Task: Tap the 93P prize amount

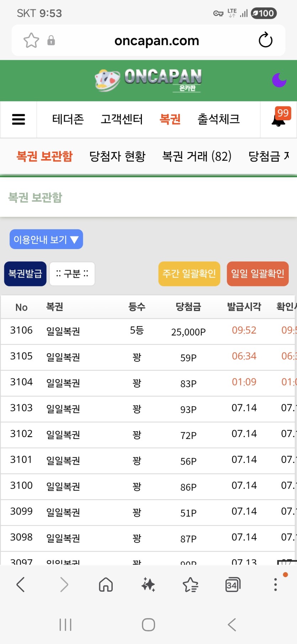Action: tap(189, 410)
